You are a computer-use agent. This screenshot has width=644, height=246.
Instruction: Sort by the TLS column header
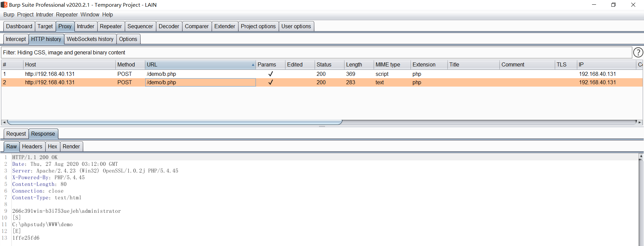[x=566, y=64]
